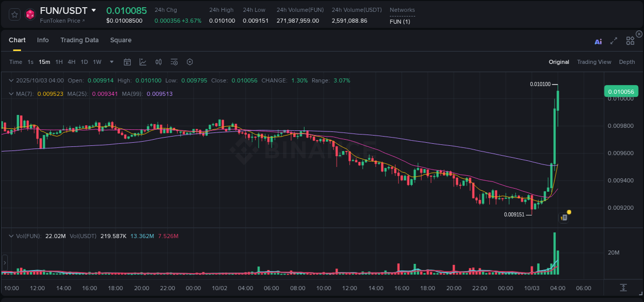Favorite FUN/USDT with the star icon
The width and height of the screenshot is (644, 302).
coord(14,14)
